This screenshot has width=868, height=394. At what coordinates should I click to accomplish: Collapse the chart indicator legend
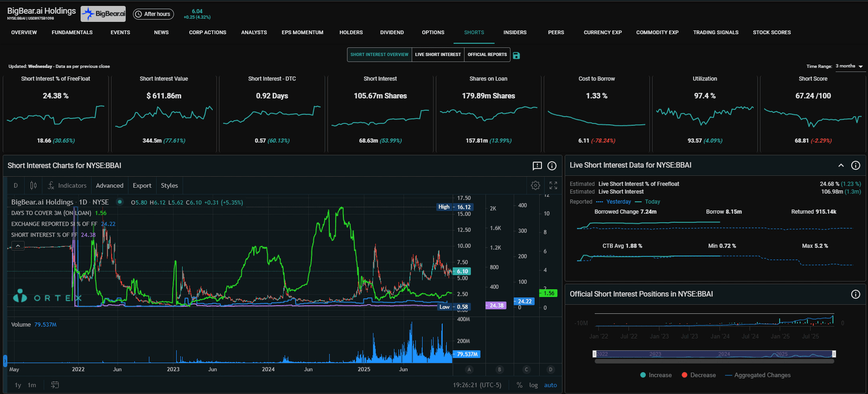click(x=18, y=246)
